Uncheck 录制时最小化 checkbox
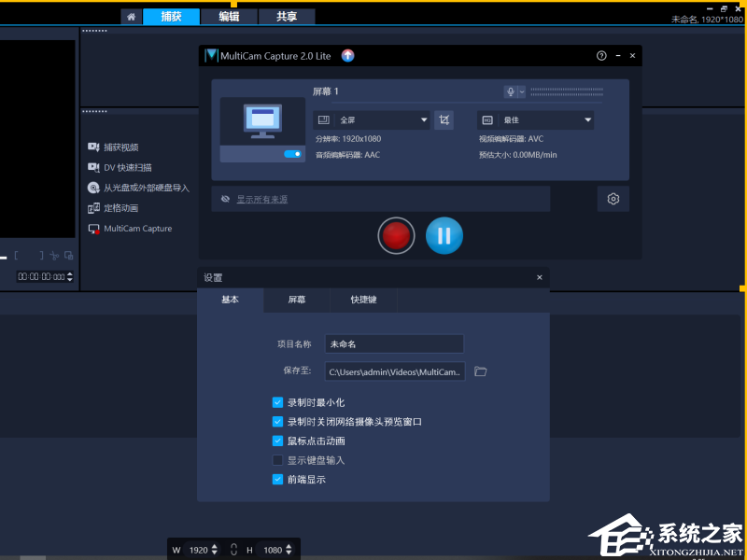 [x=277, y=403]
